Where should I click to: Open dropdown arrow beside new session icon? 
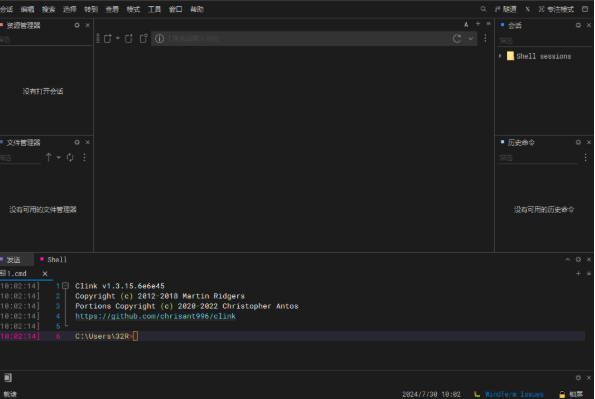(x=117, y=38)
